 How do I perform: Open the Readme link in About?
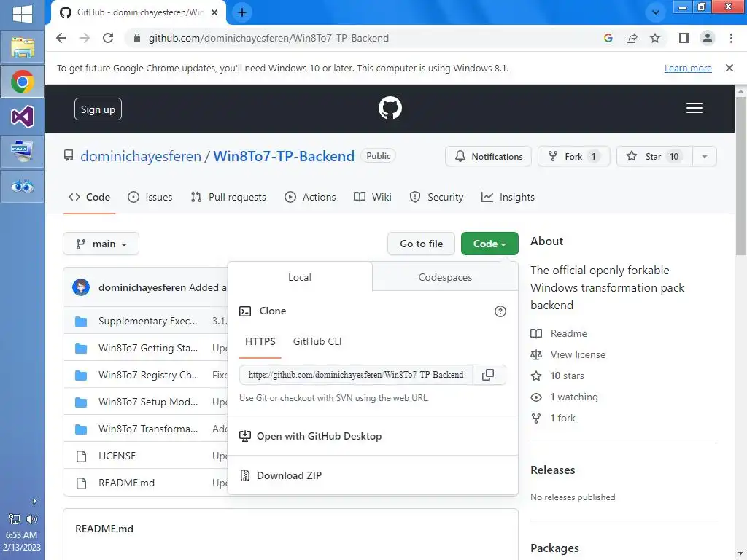(x=559, y=333)
